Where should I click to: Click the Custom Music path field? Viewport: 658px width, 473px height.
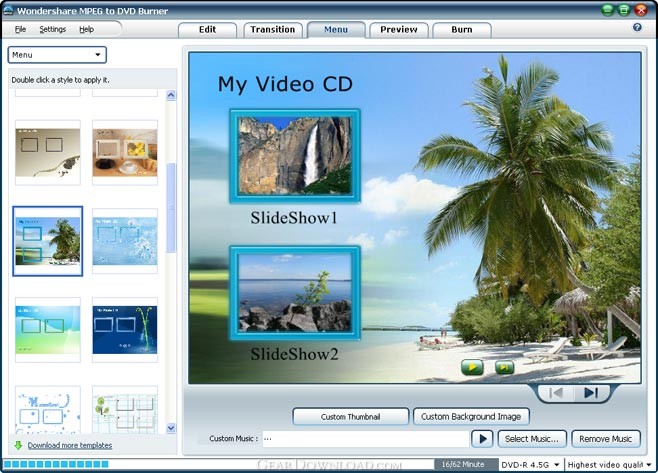[365, 439]
